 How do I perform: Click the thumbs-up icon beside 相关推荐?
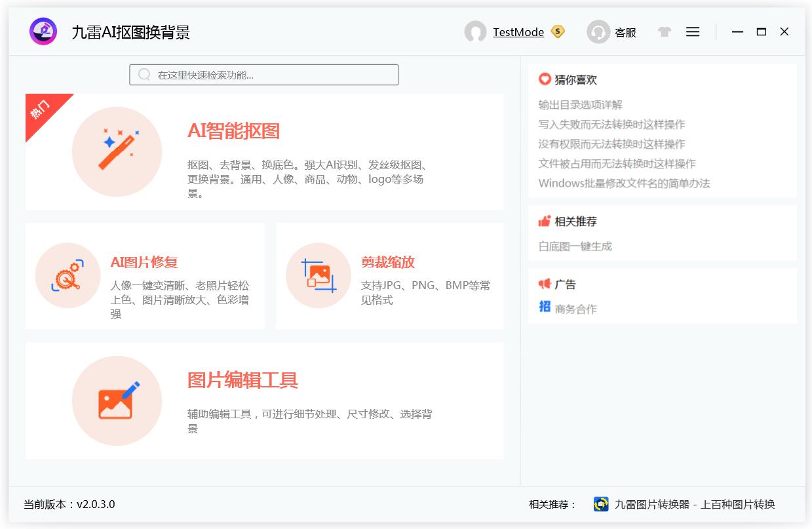545,221
